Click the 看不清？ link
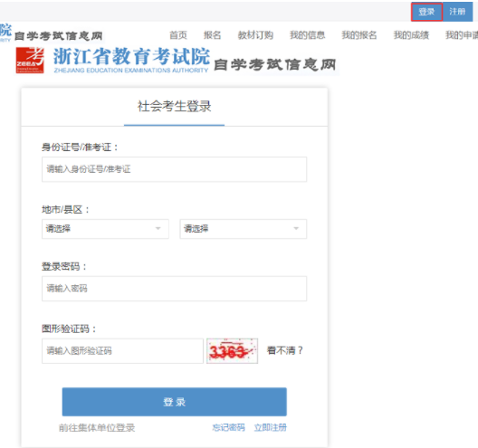 pos(285,350)
